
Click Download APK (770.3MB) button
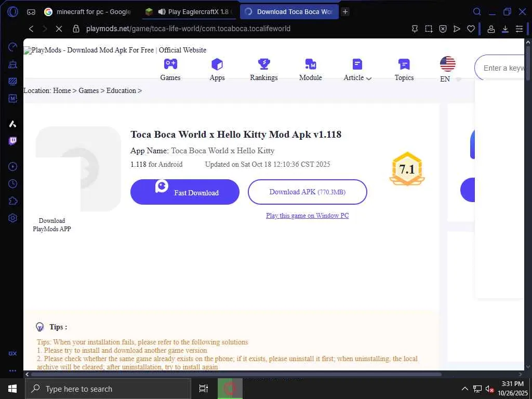click(x=308, y=192)
